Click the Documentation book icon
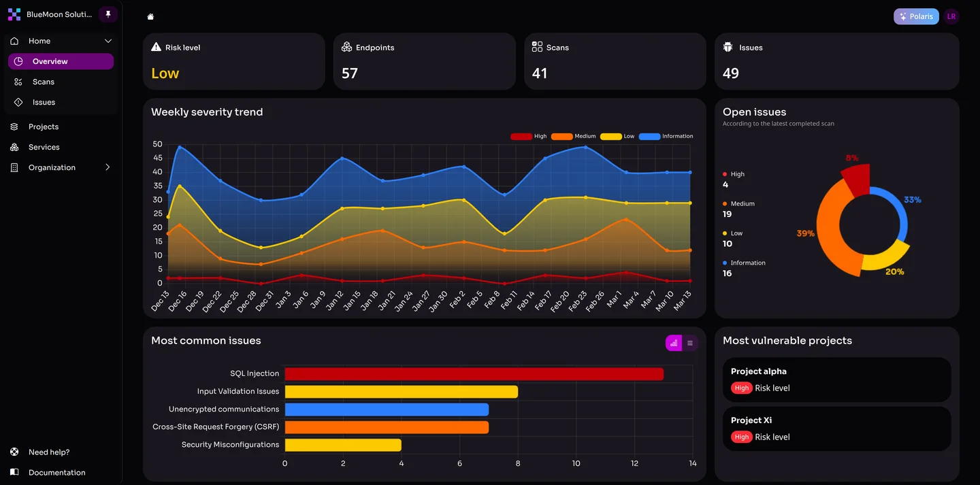 point(14,473)
